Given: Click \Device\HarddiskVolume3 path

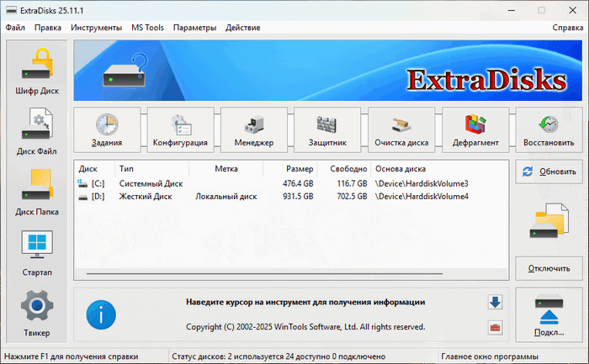Looking at the screenshot, I should click(x=422, y=183).
